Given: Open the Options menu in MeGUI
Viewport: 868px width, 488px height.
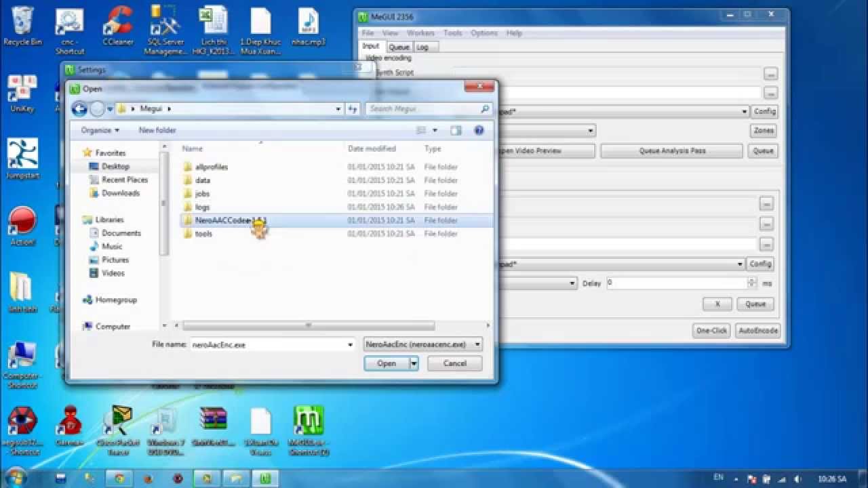Looking at the screenshot, I should coord(484,33).
